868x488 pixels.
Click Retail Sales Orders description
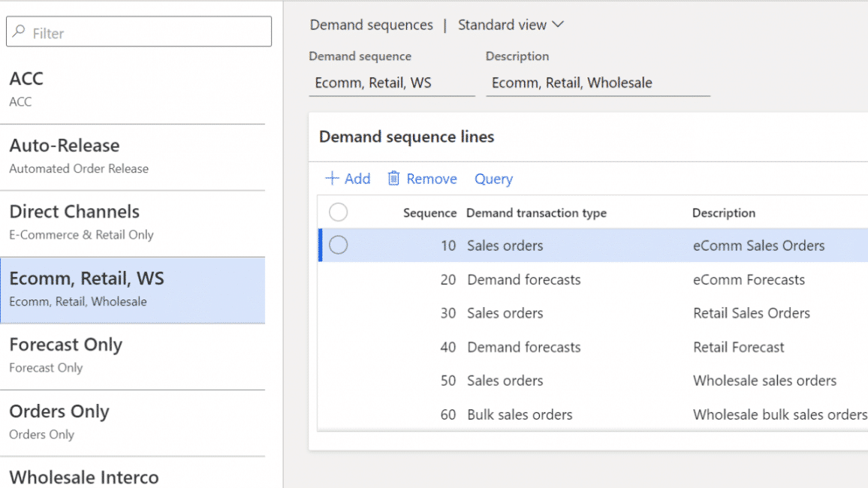(x=752, y=313)
